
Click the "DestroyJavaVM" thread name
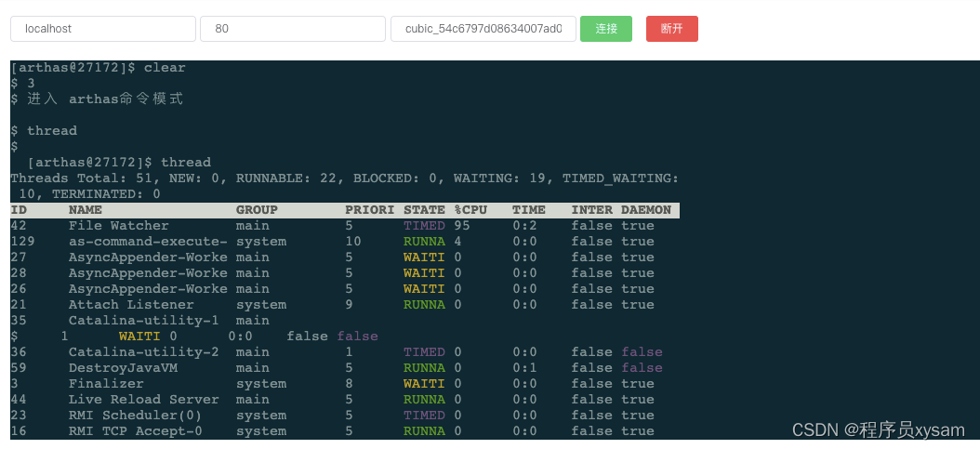[123, 368]
